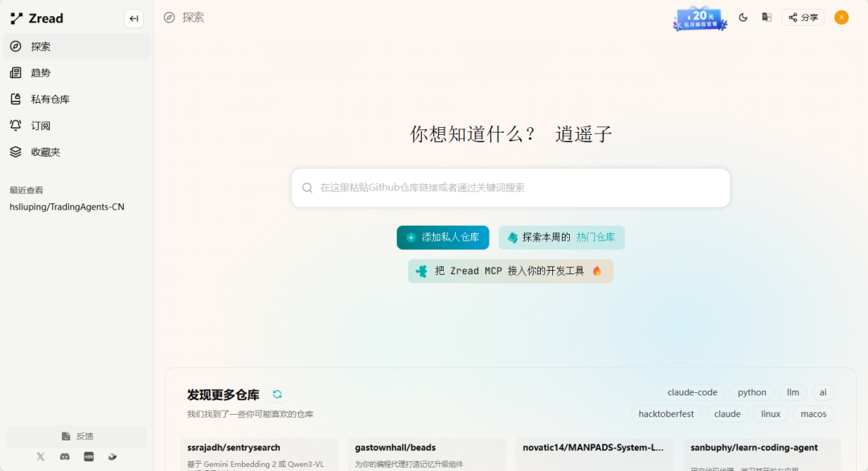Click the 分享 share button

click(x=802, y=17)
